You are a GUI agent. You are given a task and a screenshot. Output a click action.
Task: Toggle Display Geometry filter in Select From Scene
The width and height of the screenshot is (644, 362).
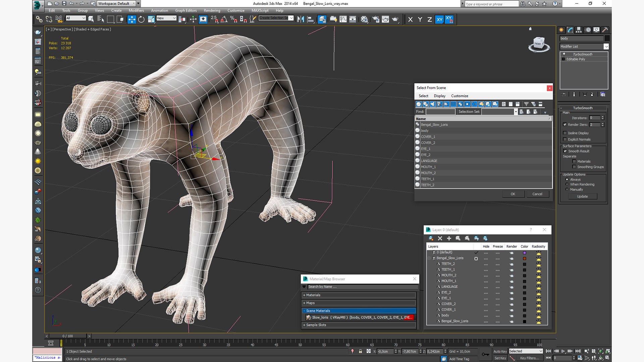(x=419, y=104)
